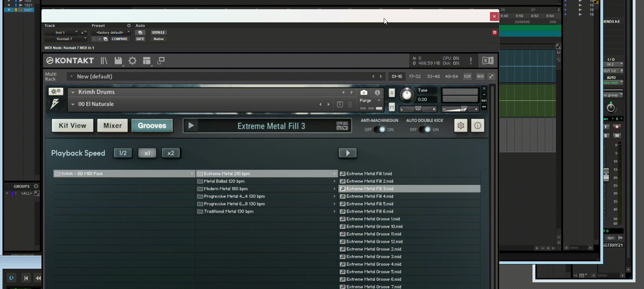Open the Metal Ballad 120 bpm folder
Image resolution: width=644 pixels, height=289 pixels.
coord(266,181)
